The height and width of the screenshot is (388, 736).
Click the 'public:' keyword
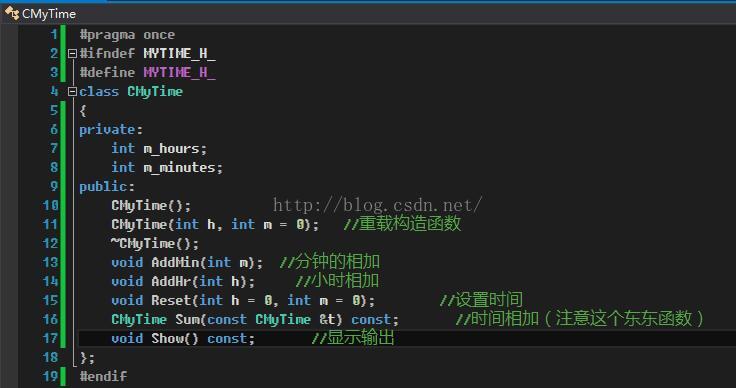[107, 187]
